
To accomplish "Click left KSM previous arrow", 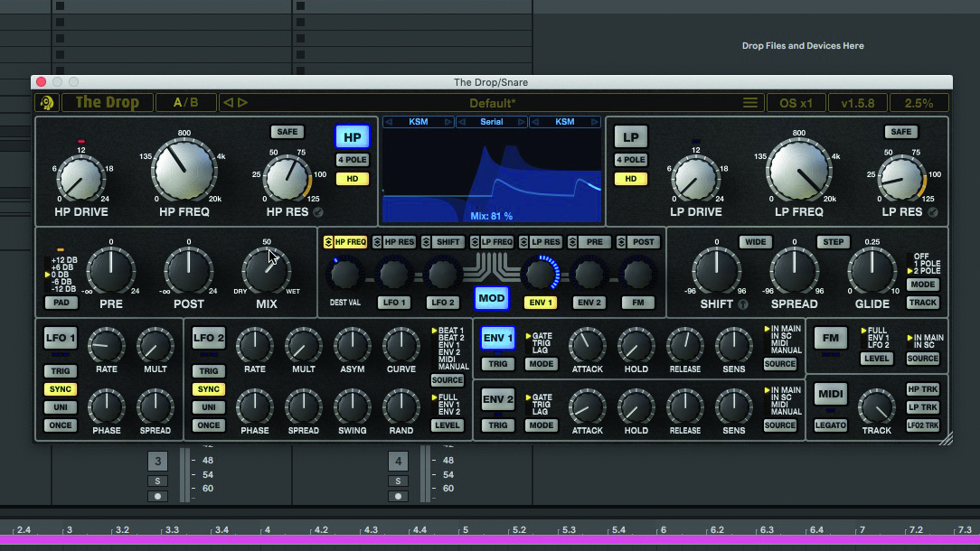I will [x=389, y=122].
